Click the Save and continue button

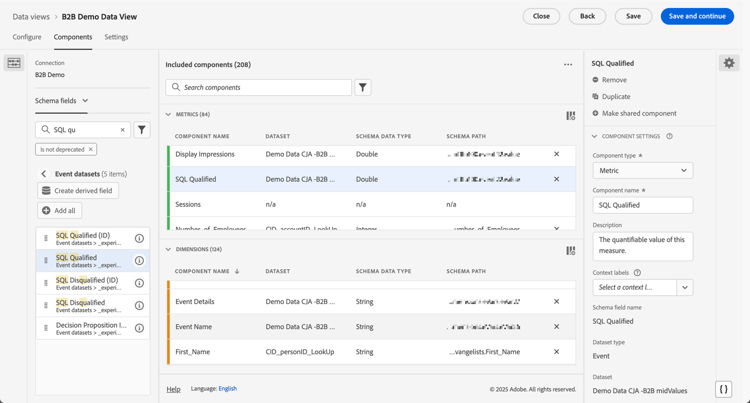point(696,16)
